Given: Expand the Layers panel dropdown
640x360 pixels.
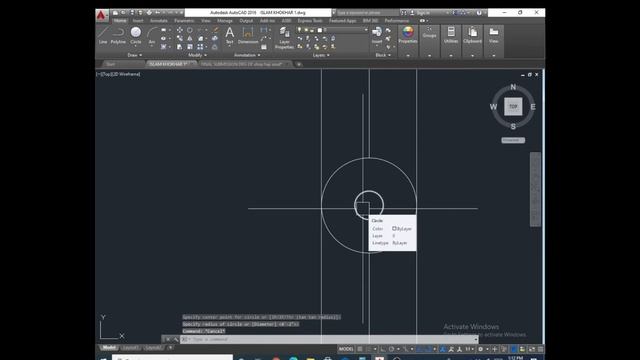Looking at the screenshot, I should tap(321, 55).
